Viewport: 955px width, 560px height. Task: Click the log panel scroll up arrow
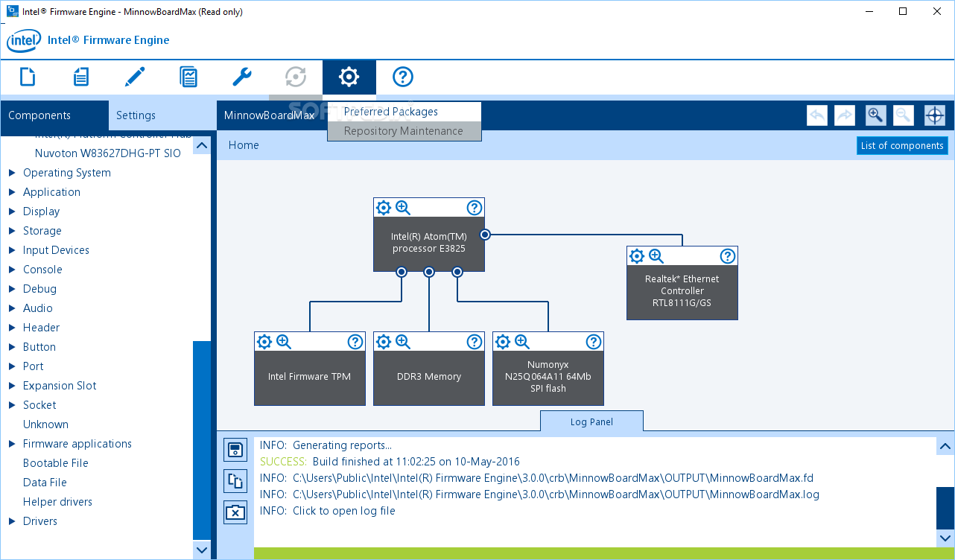tap(945, 447)
